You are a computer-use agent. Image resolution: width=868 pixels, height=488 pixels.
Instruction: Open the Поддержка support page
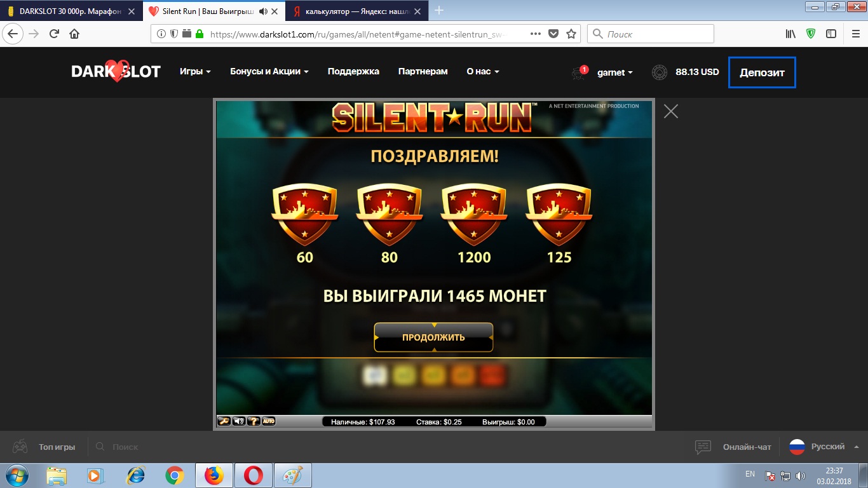[x=353, y=72]
